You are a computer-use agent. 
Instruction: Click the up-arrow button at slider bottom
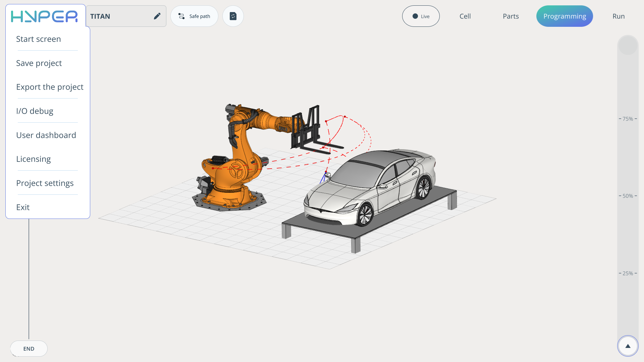tap(628, 346)
